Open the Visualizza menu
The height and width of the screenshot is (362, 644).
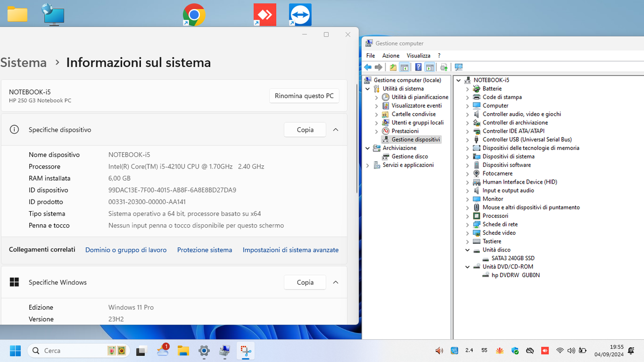tap(418, 55)
